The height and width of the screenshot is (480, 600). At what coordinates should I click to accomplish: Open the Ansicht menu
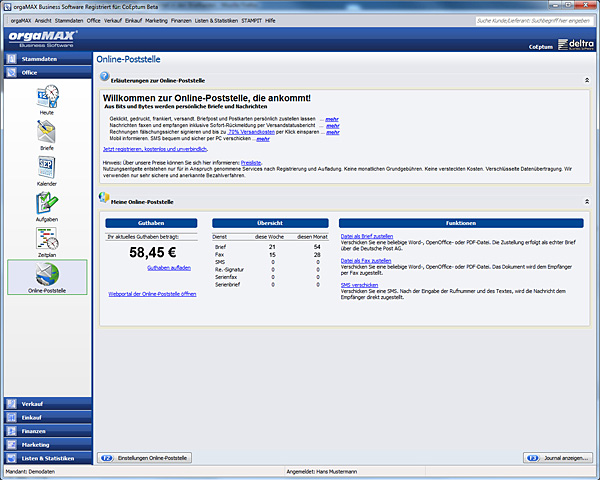(43, 21)
